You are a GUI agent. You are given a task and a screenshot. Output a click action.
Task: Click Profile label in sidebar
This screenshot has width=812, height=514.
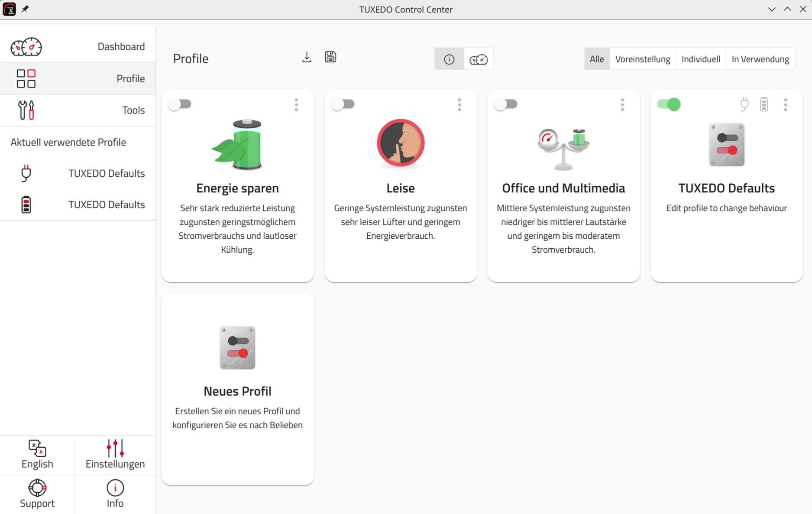[130, 78]
